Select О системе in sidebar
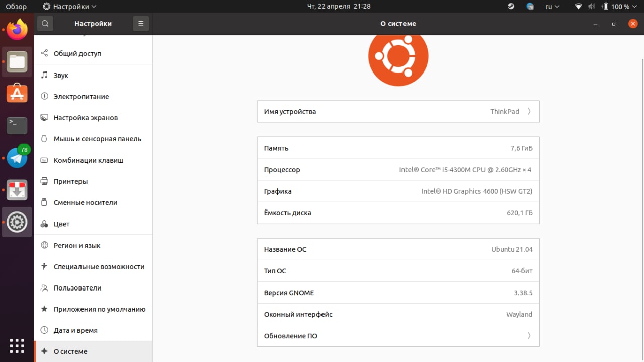The width and height of the screenshot is (644, 362). 93,351
